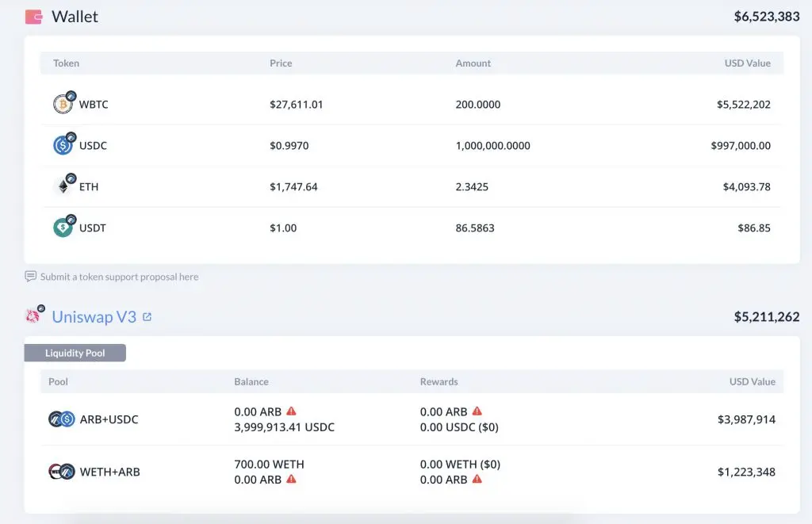The width and height of the screenshot is (812, 524).
Task: Click USDT price $1.00
Action: (283, 228)
